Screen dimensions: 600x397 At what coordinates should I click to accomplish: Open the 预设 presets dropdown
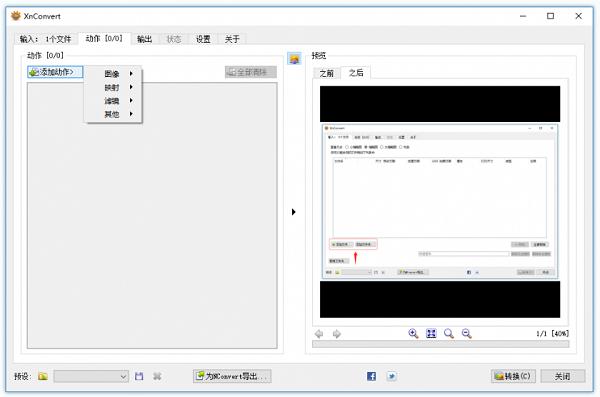pyautogui.click(x=91, y=376)
